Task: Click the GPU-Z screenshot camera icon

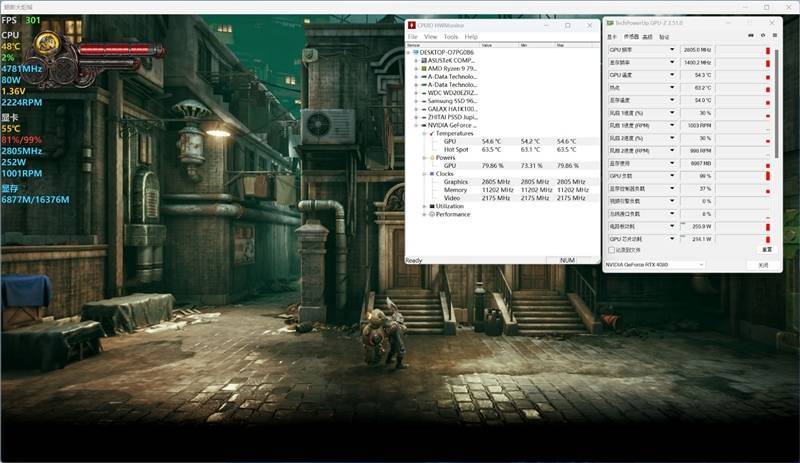Action: [751, 36]
